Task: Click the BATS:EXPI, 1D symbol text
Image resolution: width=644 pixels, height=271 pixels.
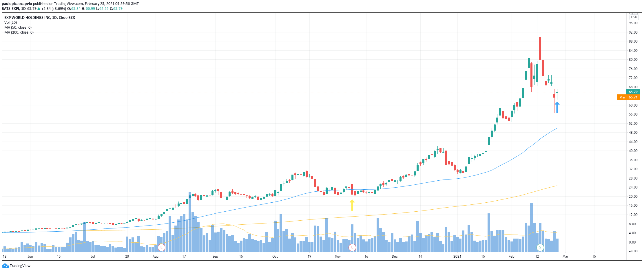Action: tap(14, 9)
